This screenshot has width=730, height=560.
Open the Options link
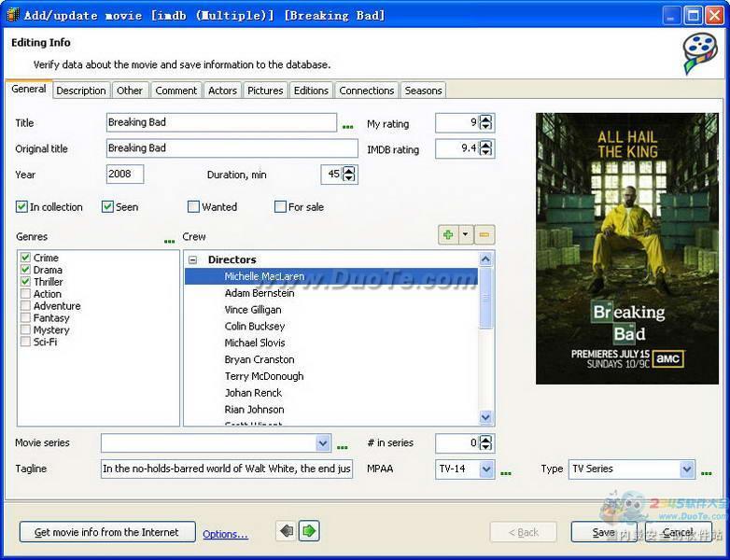pyautogui.click(x=225, y=534)
